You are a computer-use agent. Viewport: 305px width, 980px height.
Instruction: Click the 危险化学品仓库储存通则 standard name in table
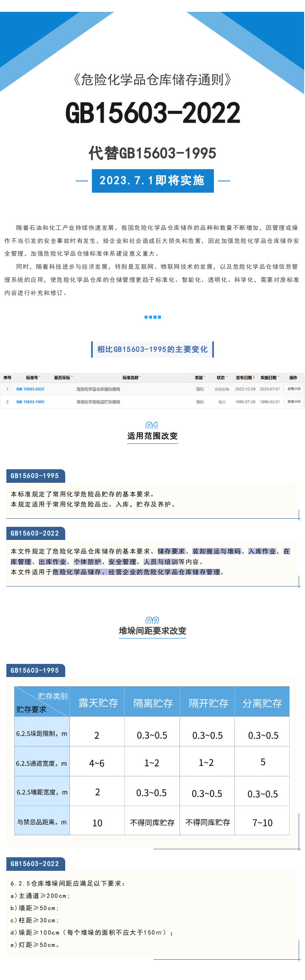[98, 389]
